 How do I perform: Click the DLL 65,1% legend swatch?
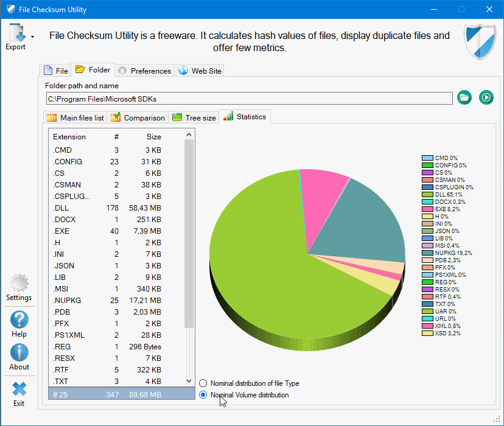coord(427,195)
